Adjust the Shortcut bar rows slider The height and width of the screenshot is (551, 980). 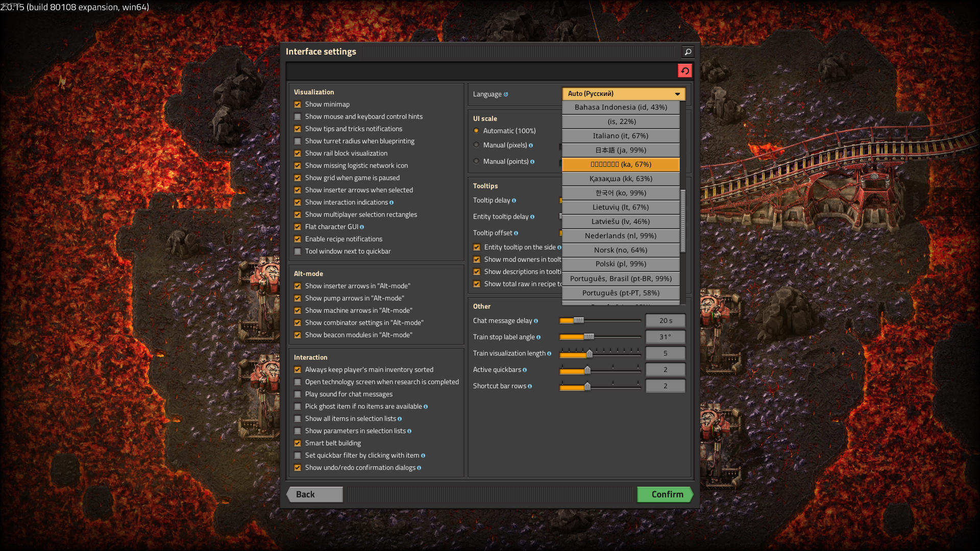pyautogui.click(x=600, y=386)
